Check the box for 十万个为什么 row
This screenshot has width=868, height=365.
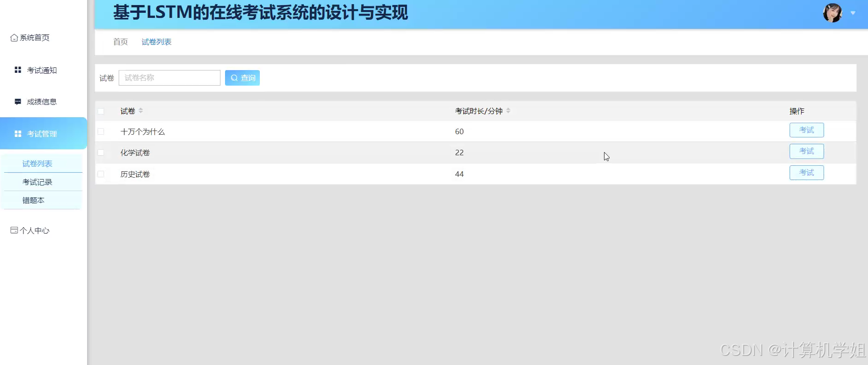point(101,131)
